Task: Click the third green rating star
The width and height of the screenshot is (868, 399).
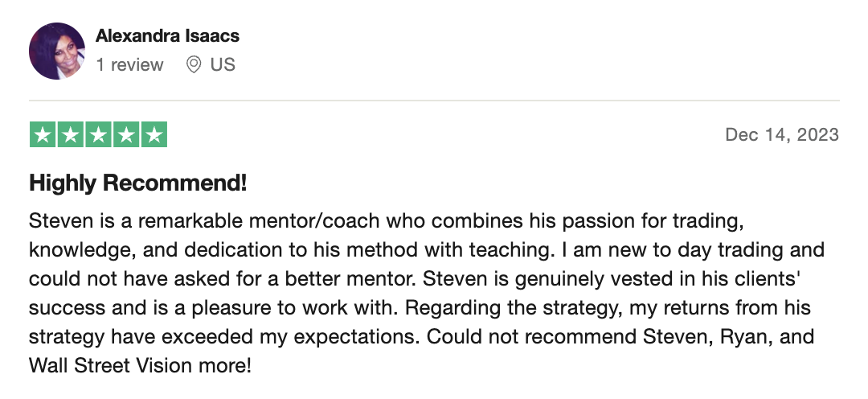Action: pos(99,134)
